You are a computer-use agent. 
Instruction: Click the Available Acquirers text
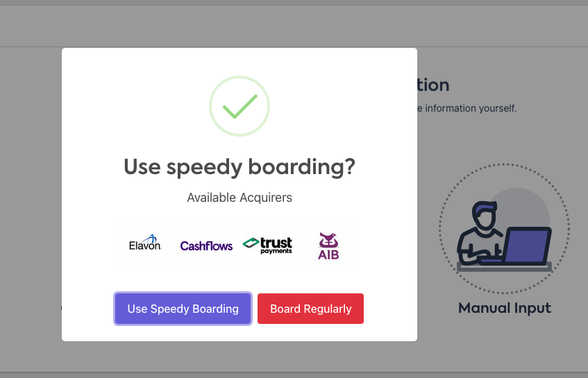(x=240, y=198)
